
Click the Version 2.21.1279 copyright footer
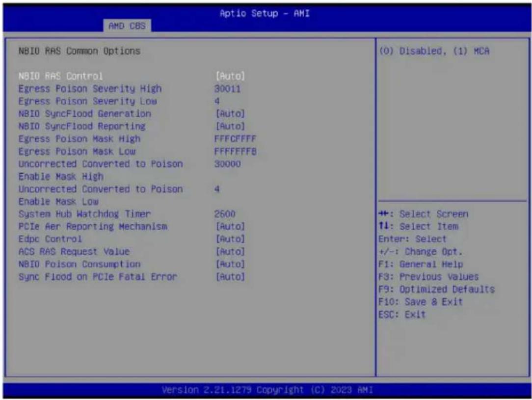click(267, 390)
